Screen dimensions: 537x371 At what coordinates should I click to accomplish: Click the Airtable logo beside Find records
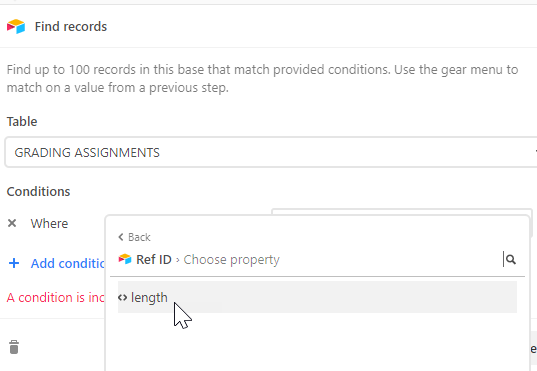point(16,26)
